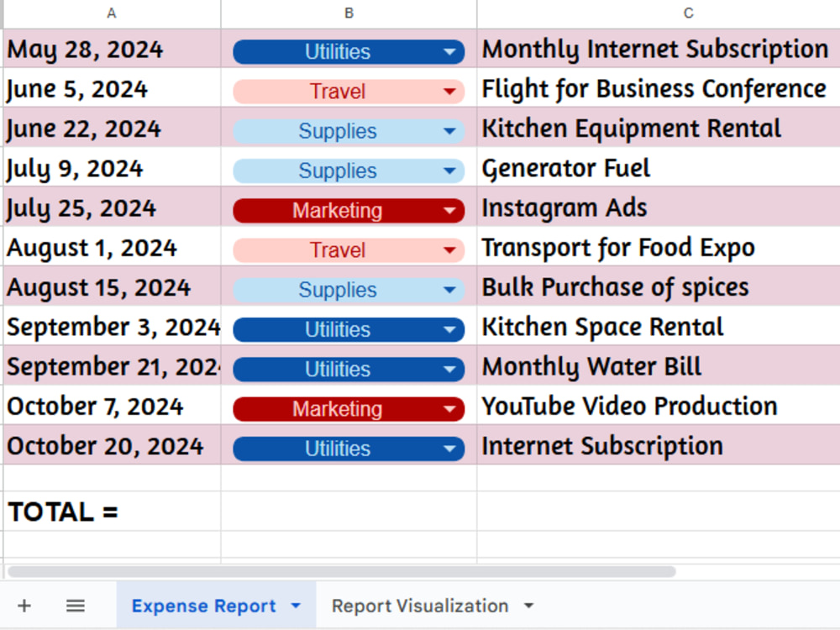The height and width of the screenshot is (630, 840).
Task: Select Transport for Food Expo cell
Action: [659, 246]
